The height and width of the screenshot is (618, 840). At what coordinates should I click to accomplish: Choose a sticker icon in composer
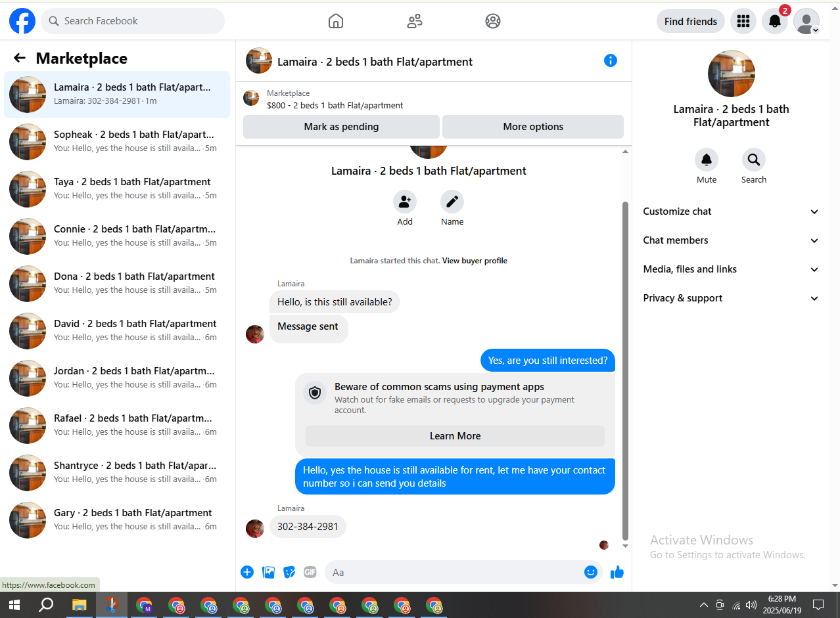click(289, 572)
